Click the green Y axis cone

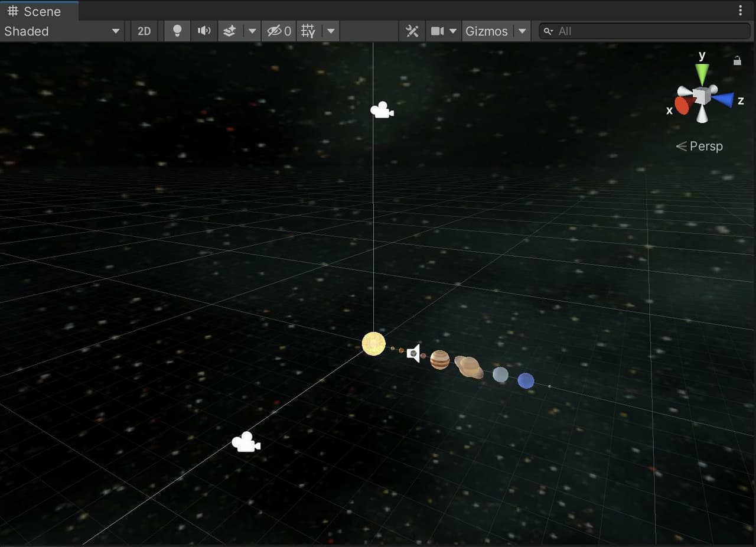tap(702, 74)
